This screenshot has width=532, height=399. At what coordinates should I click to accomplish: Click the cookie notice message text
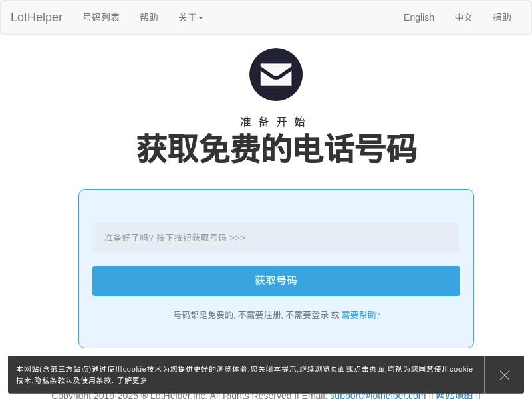pos(244,374)
